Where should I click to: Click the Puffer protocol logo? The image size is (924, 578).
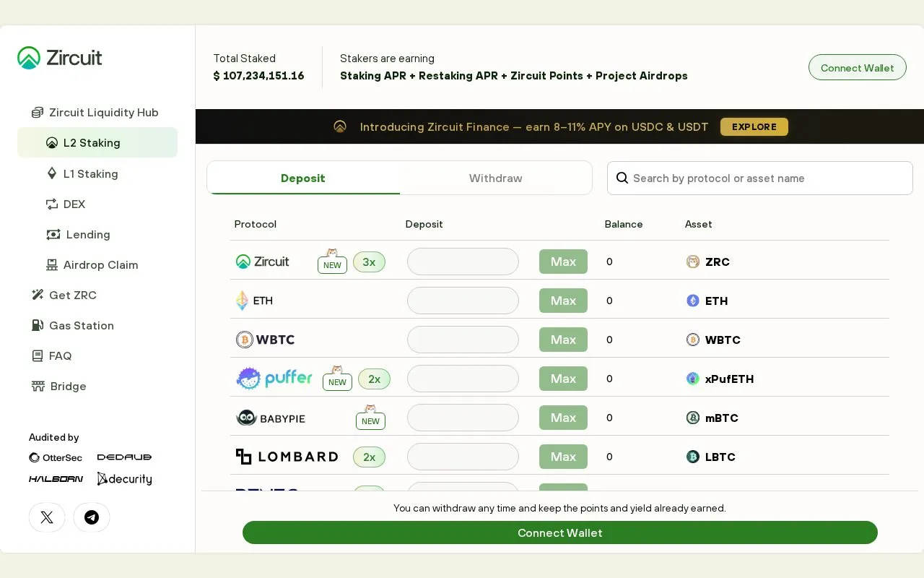click(x=274, y=379)
